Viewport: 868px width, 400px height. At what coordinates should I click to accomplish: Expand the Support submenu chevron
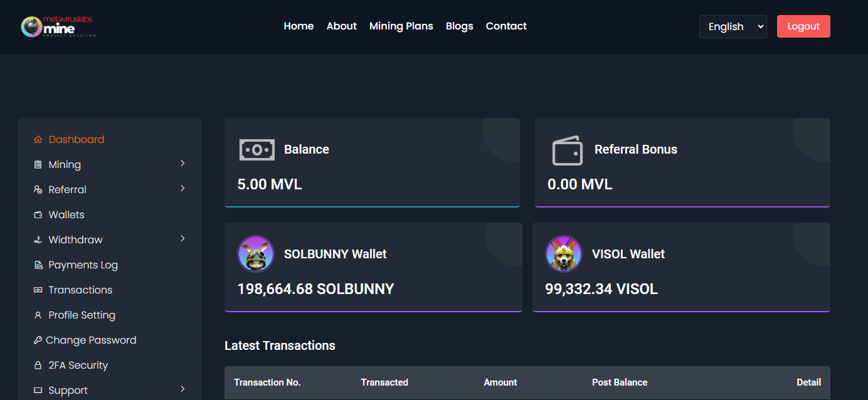point(183,389)
